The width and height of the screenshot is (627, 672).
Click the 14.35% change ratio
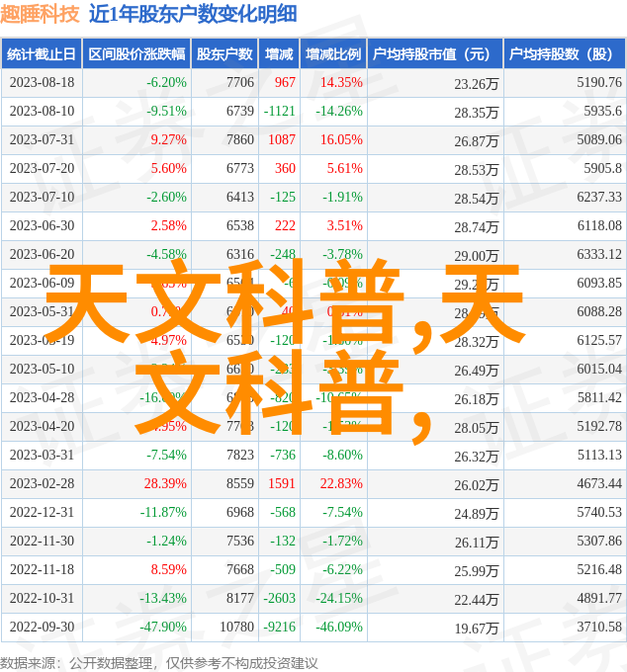point(341,82)
